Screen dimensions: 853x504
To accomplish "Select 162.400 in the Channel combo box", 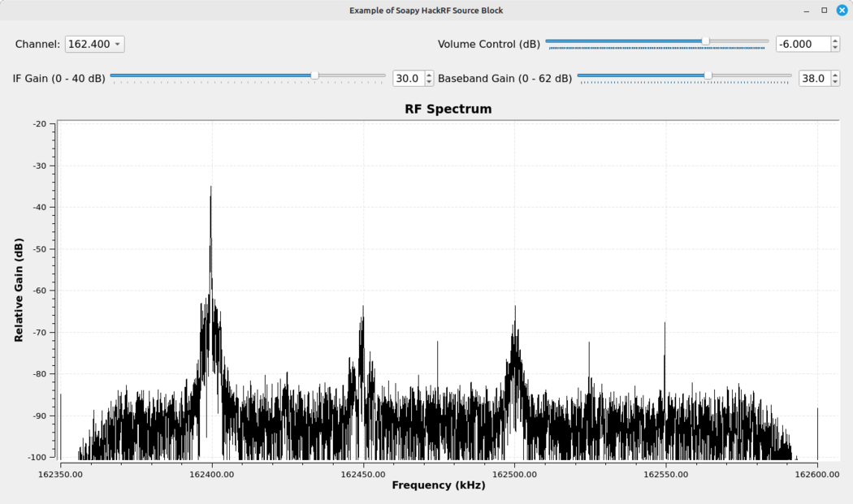I will (89, 44).
